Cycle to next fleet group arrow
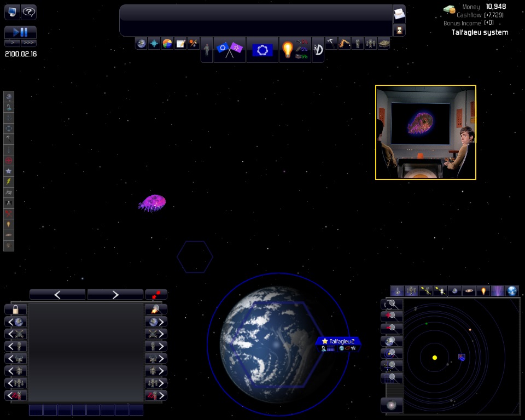The image size is (525, 420). (x=156, y=383)
